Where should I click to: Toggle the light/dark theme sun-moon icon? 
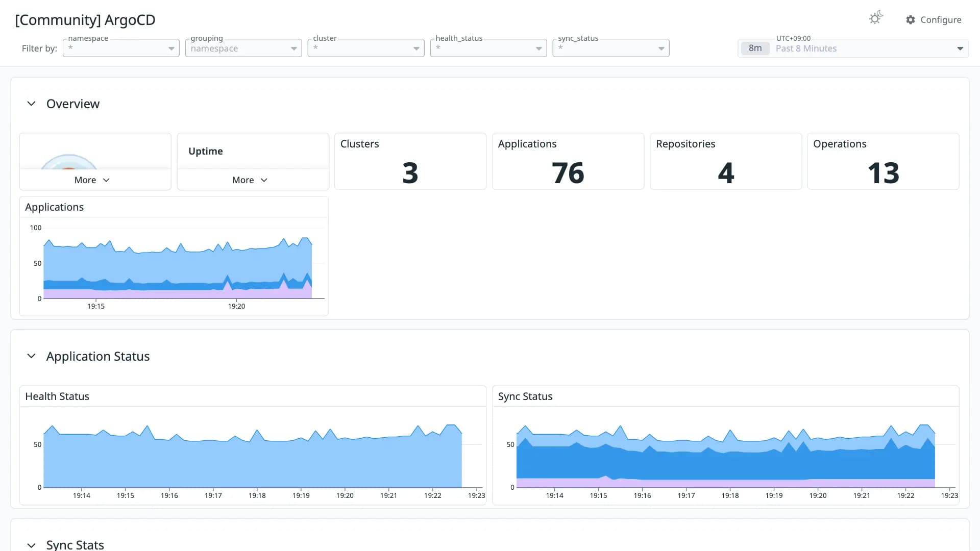[x=876, y=18]
